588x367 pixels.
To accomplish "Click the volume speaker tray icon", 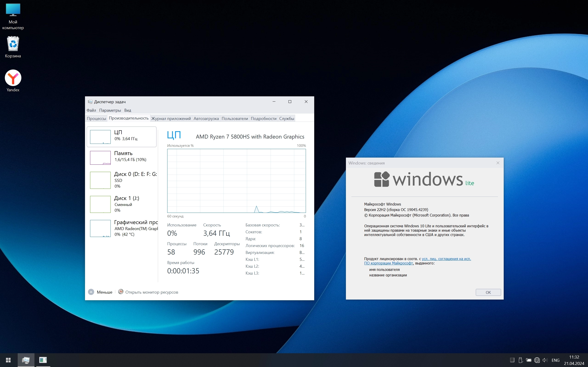I will click(x=545, y=360).
